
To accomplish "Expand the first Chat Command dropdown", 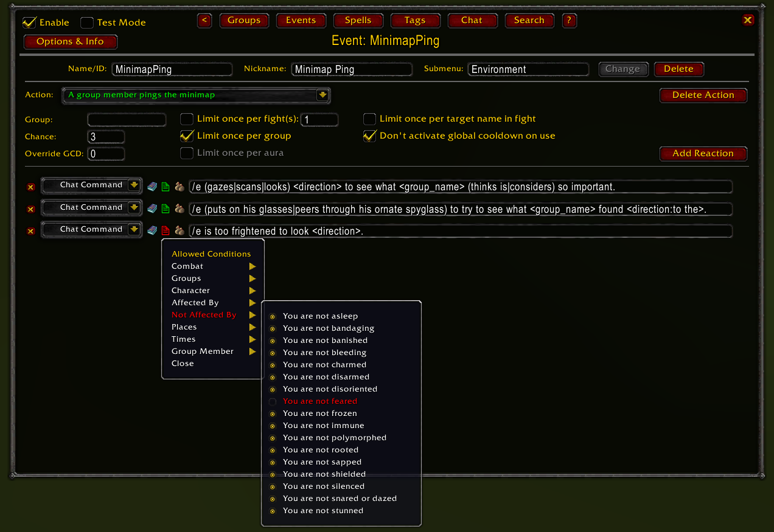I will coord(134,185).
